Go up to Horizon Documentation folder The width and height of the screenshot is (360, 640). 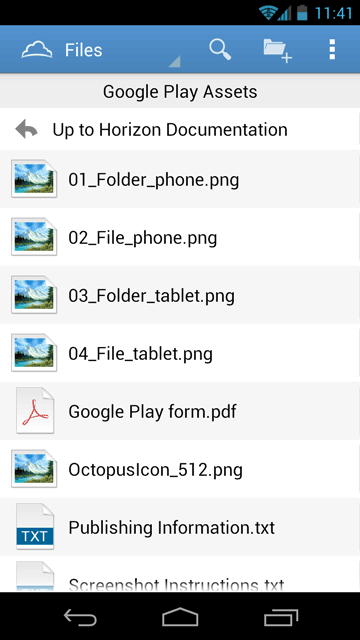coord(180,129)
